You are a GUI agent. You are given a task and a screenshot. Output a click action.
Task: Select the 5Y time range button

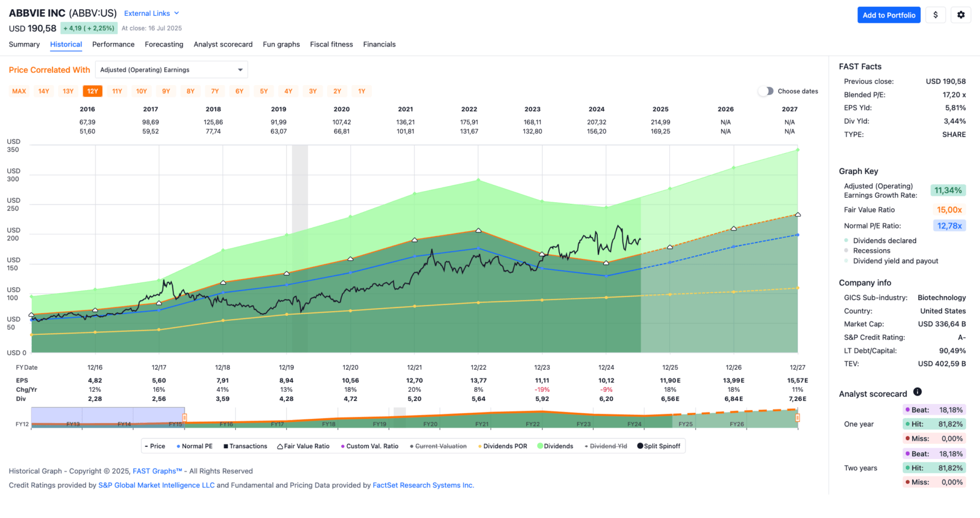coord(264,91)
